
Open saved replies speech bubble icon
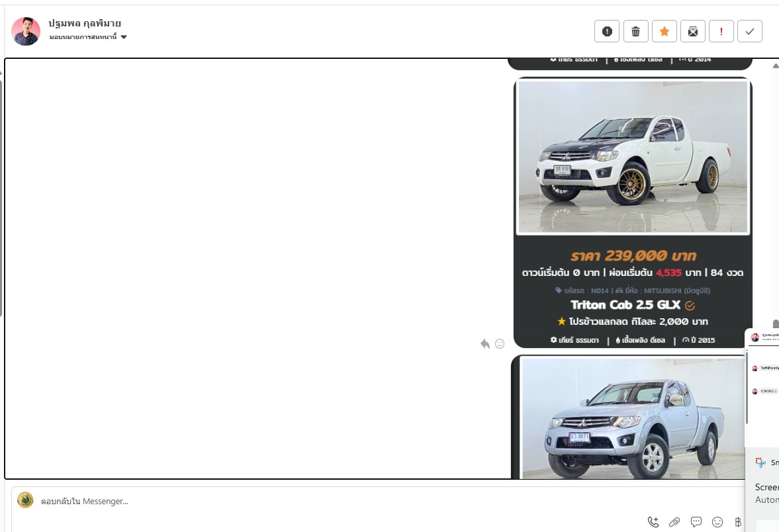(696, 521)
